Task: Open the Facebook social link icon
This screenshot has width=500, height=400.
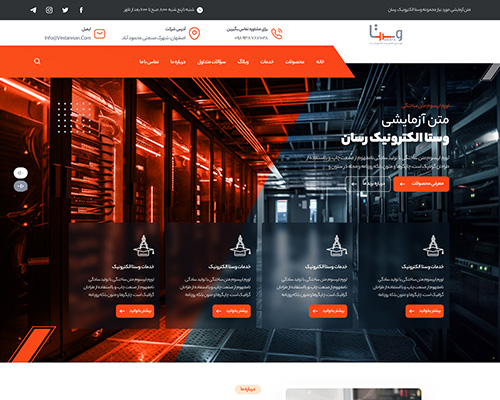Action: 81,10
